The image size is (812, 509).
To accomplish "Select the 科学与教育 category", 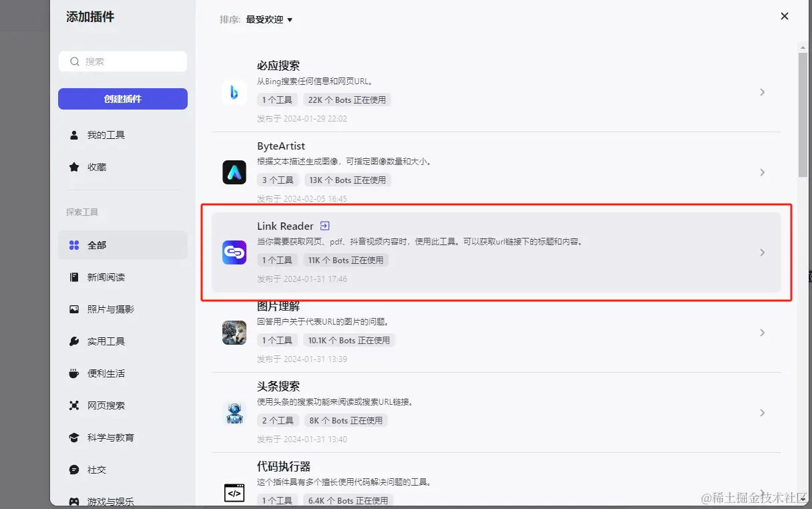I will pyautogui.click(x=123, y=438).
